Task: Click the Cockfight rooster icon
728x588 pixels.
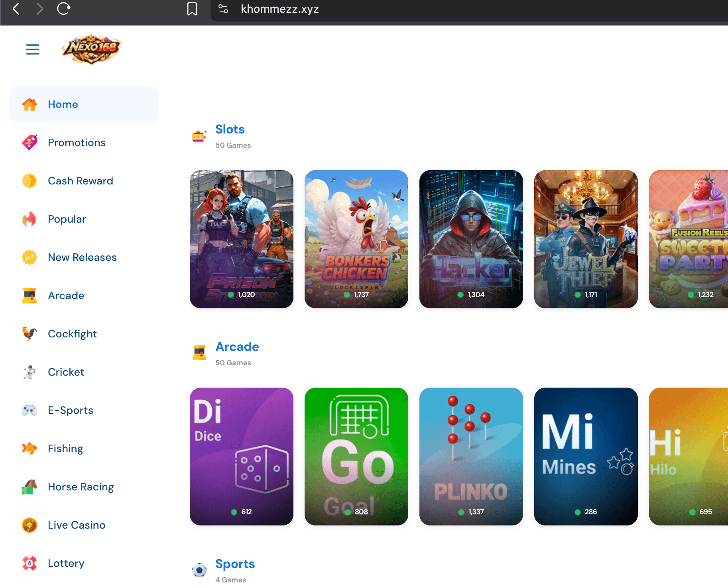Action: tap(30, 334)
